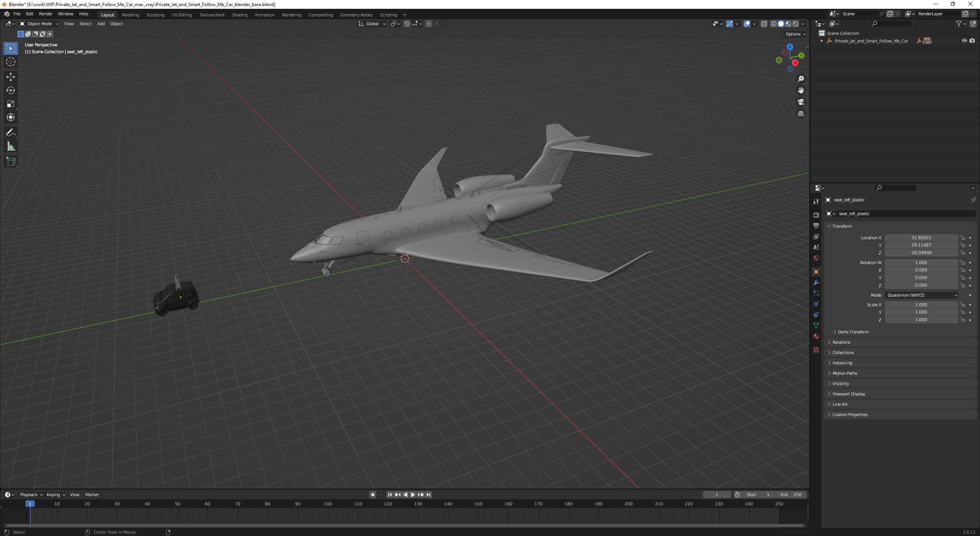Add a new collection in the Outliner
This screenshot has height=536, width=980.
(x=973, y=24)
